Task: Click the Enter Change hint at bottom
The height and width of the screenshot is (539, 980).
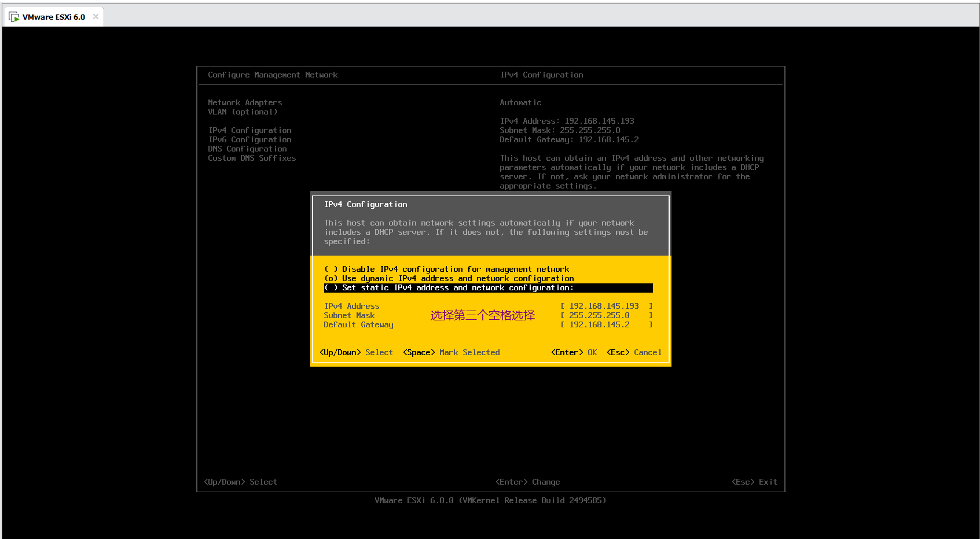Action: pyautogui.click(x=527, y=482)
